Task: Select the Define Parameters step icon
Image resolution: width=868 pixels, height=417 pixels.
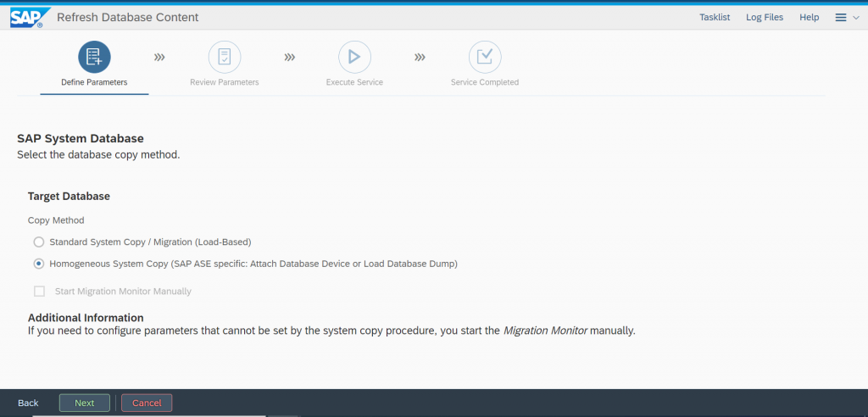Action: coord(94,57)
